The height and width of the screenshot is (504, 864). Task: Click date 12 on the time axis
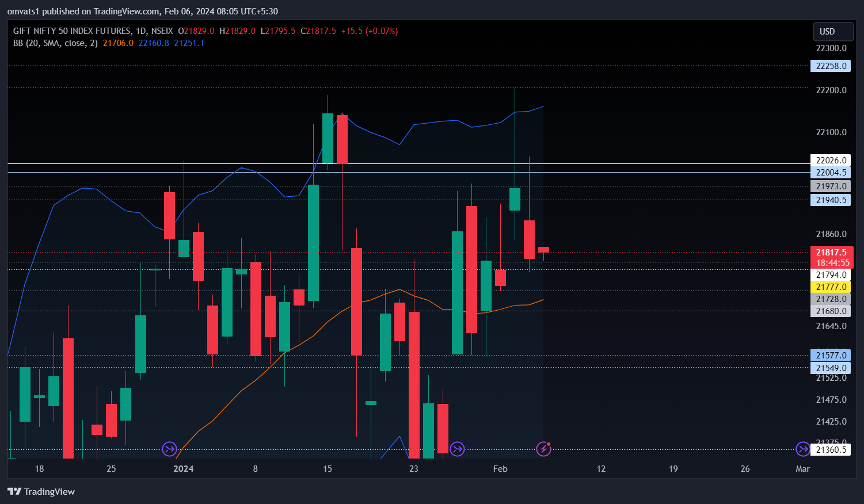tap(601, 469)
